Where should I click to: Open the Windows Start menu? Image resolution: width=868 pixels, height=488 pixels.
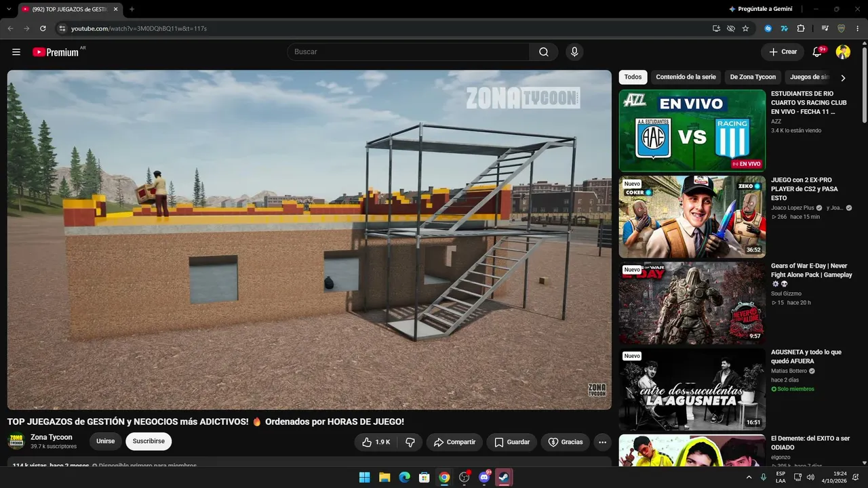pos(364,477)
